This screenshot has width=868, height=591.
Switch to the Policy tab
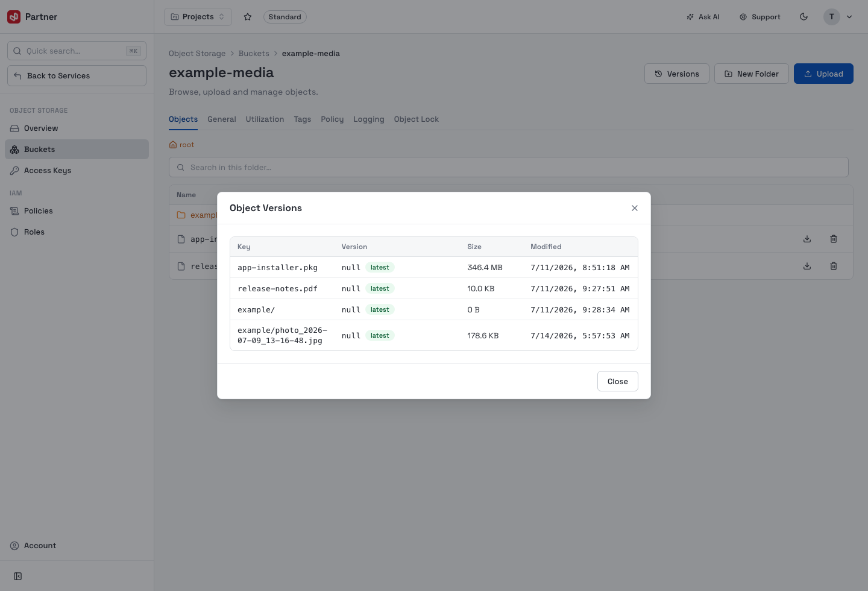coord(332,119)
